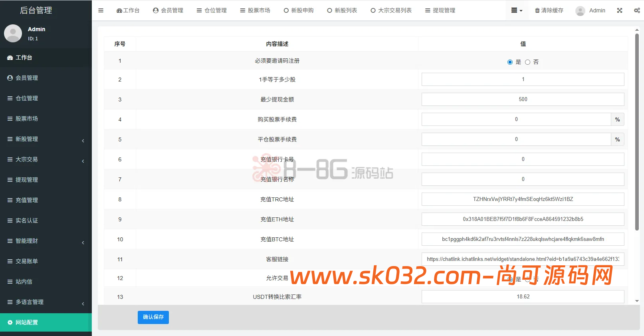This screenshot has height=336, width=644.
Task: Click the gear icon beside 网站配置 in sidebar
Action: coord(10,322)
